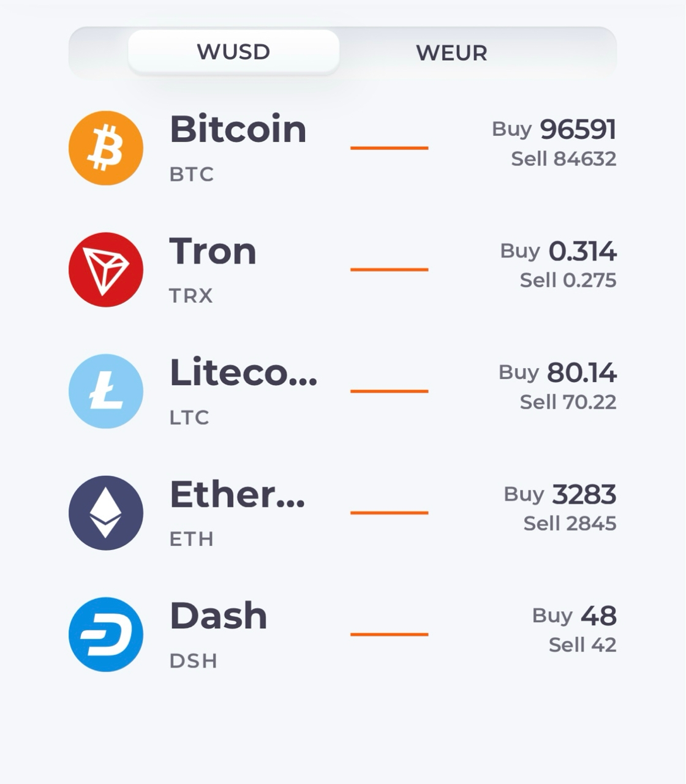This screenshot has width=686, height=784.
Task: Click the Dash currency icon
Action: (105, 635)
